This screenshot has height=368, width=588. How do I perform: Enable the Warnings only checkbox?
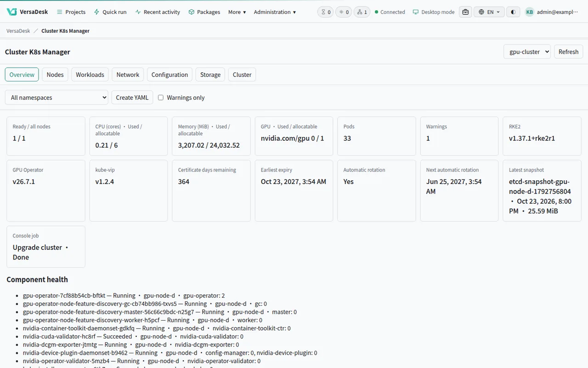click(161, 98)
